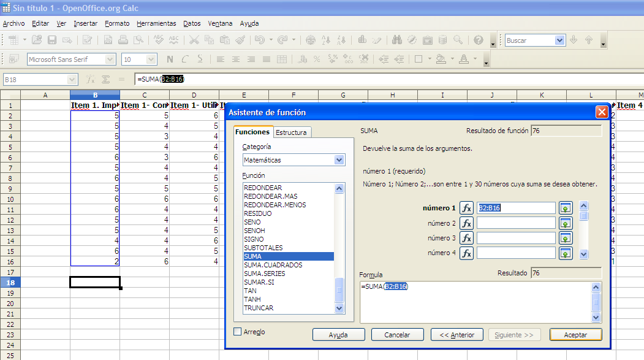Click the Sum sigma icon

point(105,79)
